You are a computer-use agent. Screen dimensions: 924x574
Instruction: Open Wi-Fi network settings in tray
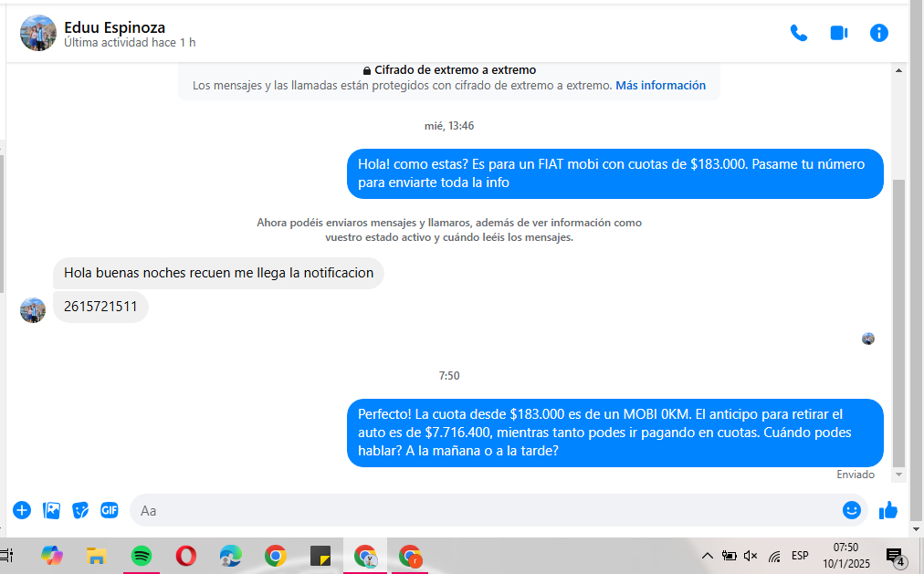(x=774, y=556)
